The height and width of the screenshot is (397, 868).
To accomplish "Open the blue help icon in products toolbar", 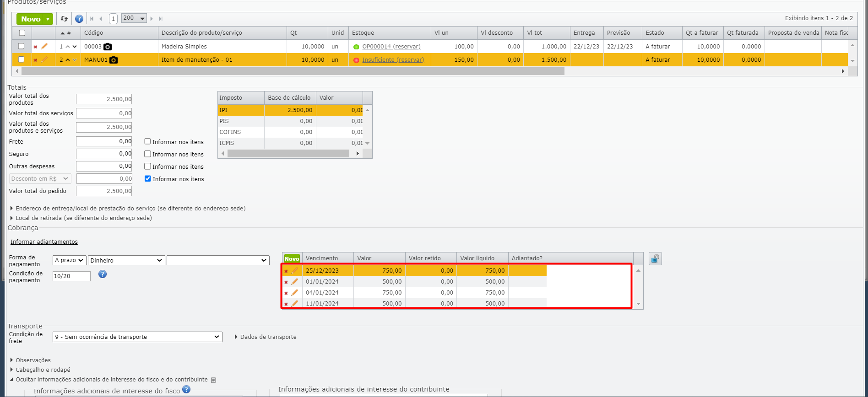I will (79, 19).
